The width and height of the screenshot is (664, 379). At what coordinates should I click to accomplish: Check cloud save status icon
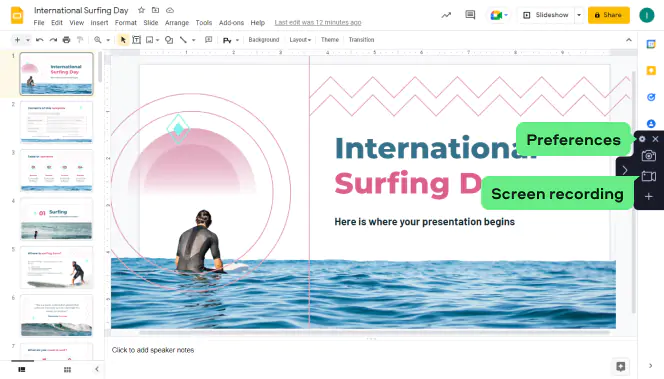point(170,10)
